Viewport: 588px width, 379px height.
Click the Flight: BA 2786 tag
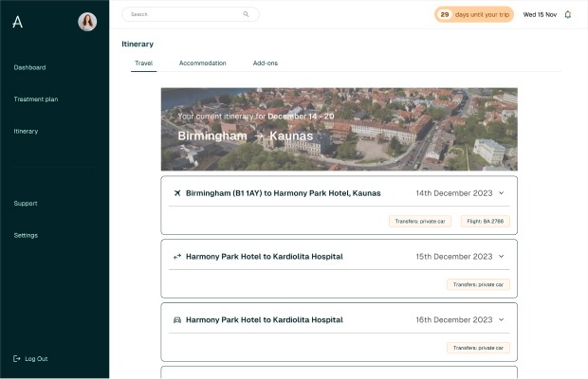tap(486, 222)
